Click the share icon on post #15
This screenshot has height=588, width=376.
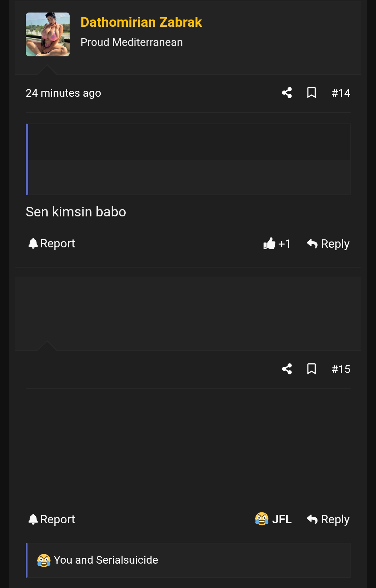[x=287, y=369]
